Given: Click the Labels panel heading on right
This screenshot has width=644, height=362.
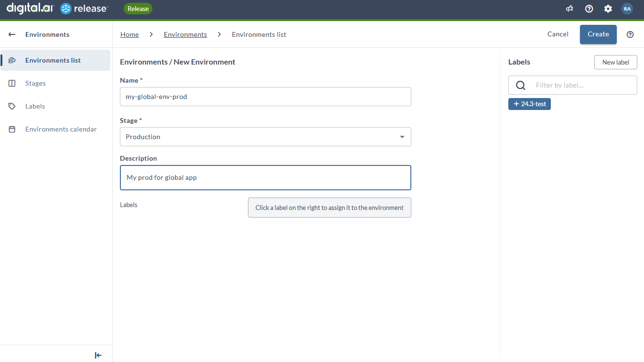Looking at the screenshot, I should click(x=519, y=62).
